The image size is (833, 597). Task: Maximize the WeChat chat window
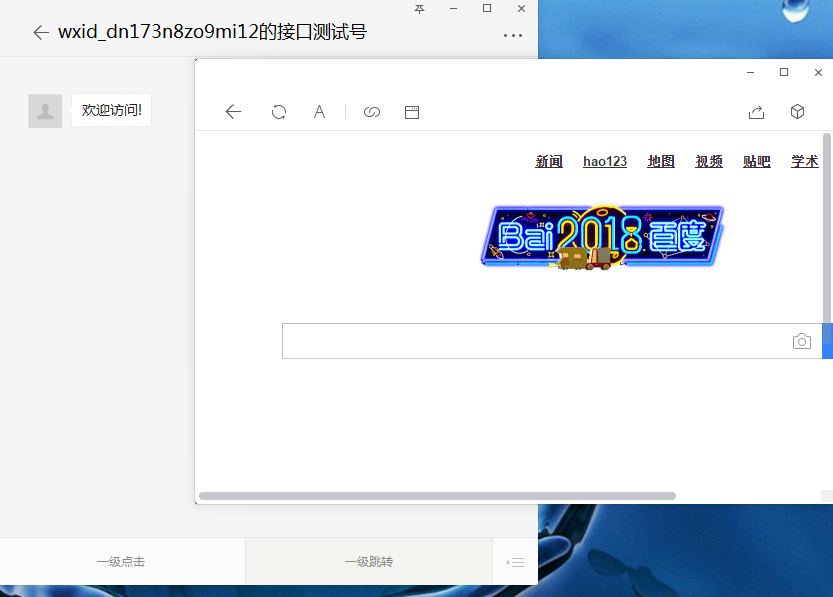tap(487, 8)
